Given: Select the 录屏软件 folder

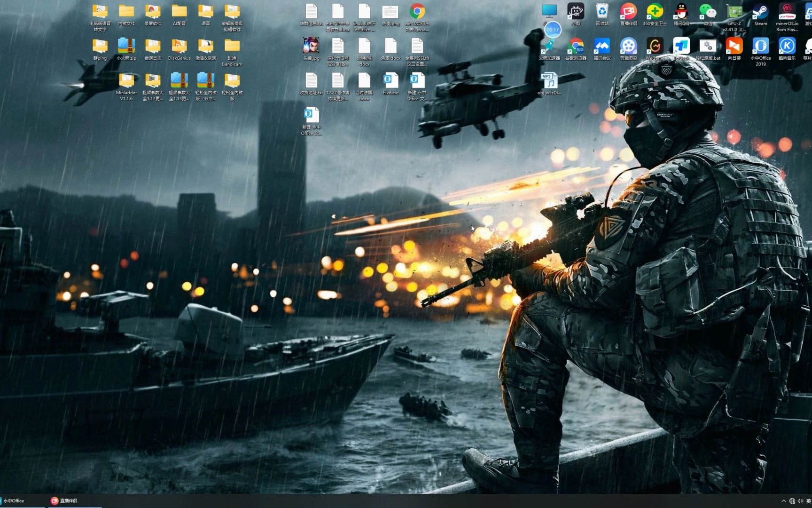Looking at the screenshot, I should (x=153, y=14).
